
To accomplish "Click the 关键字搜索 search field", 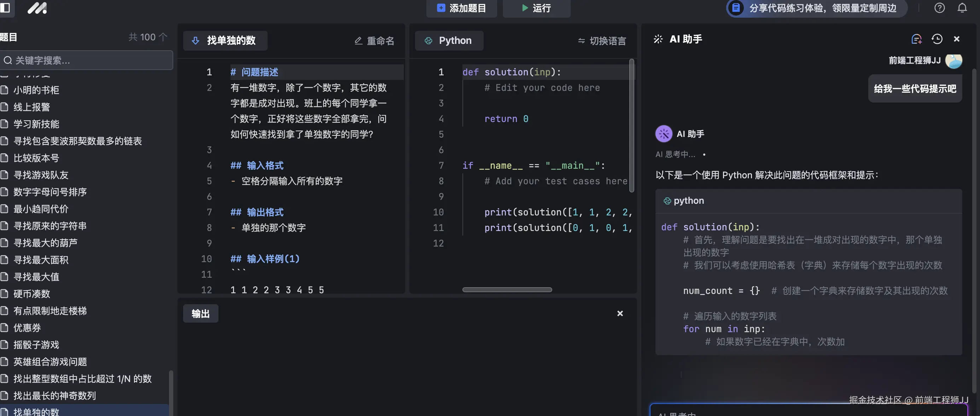I will [x=86, y=60].
